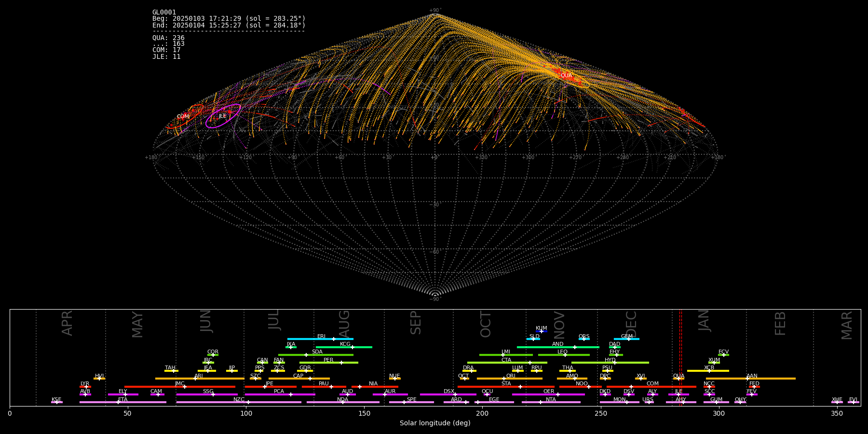The height and width of the screenshot is (434, 868).
Task: Click the QUA: 236 count in legend
Action: point(168,38)
